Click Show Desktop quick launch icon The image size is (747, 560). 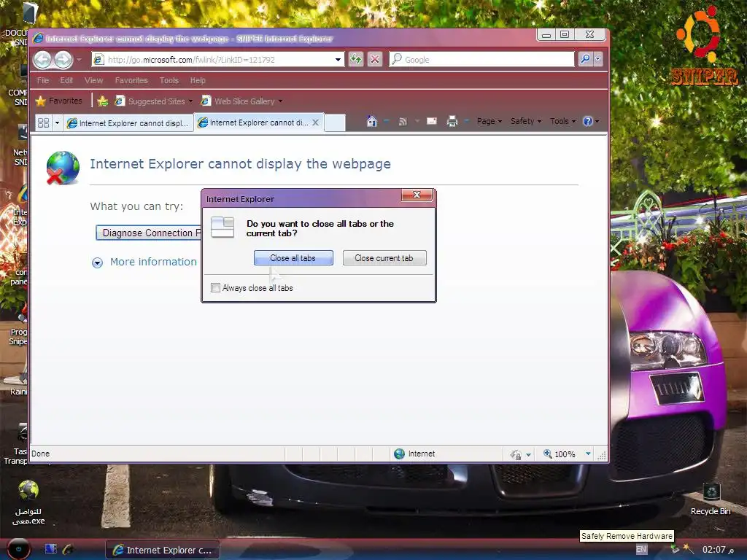(x=50, y=549)
